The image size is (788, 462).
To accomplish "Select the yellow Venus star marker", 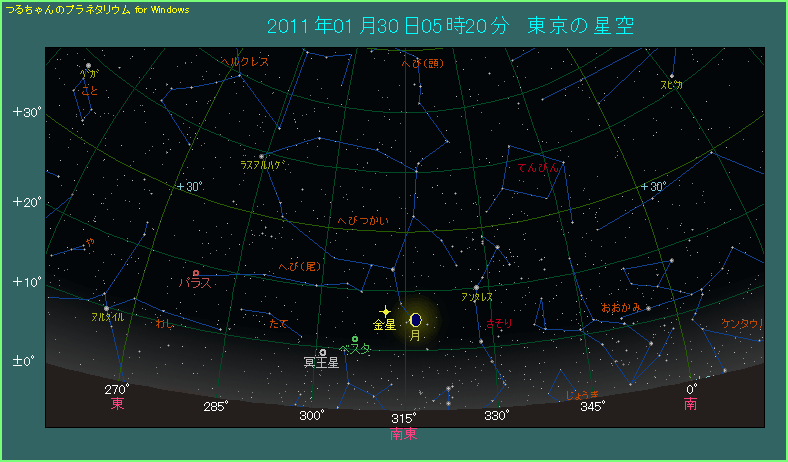I will coord(385,312).
